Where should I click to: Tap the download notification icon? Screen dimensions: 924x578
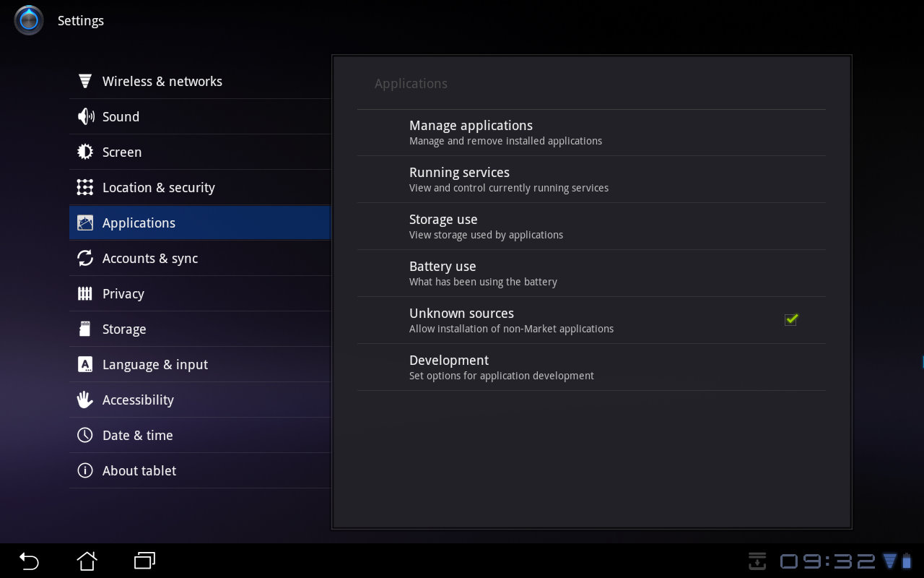click(757, 561)
